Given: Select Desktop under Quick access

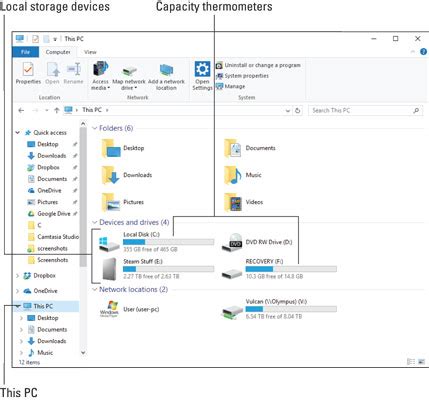Looking at the screenshot, I should point(48,144).
